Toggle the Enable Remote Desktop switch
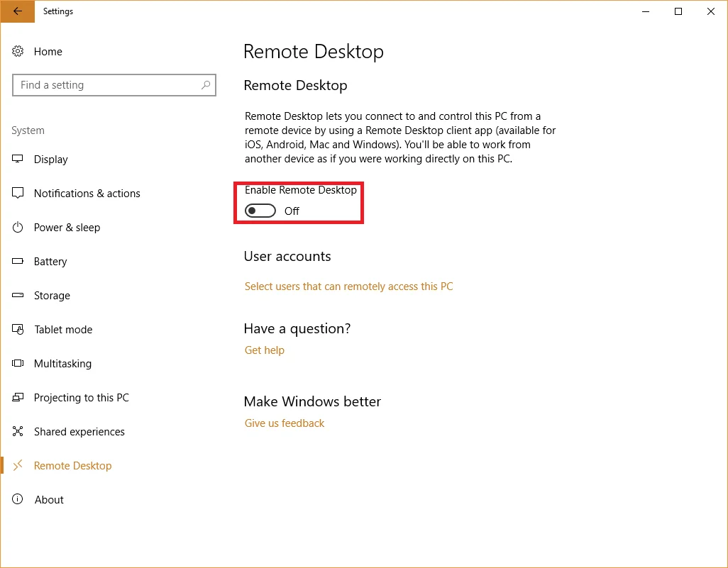The height and width of the screenshot is (568, 728). 260,211
